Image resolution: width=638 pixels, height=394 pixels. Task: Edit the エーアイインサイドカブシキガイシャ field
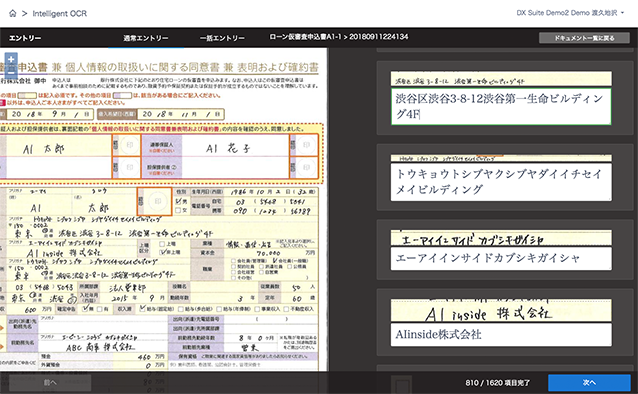pyautogui.click(x=501, y=258)
